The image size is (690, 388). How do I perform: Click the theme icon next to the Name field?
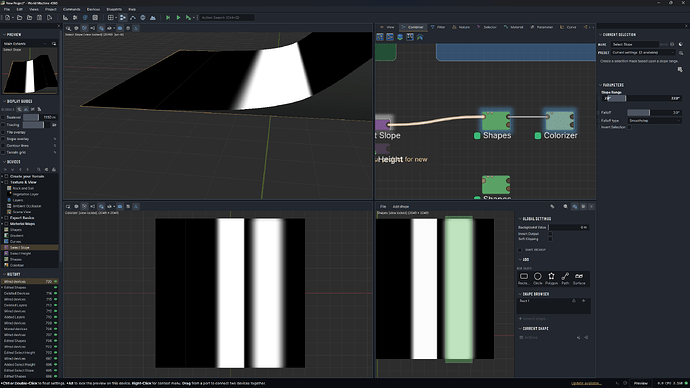pos(681,44)
